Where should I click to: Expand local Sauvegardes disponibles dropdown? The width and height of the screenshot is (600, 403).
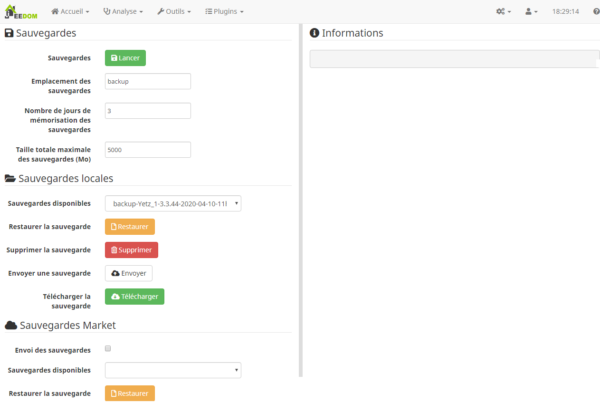(x=173, y=204)
